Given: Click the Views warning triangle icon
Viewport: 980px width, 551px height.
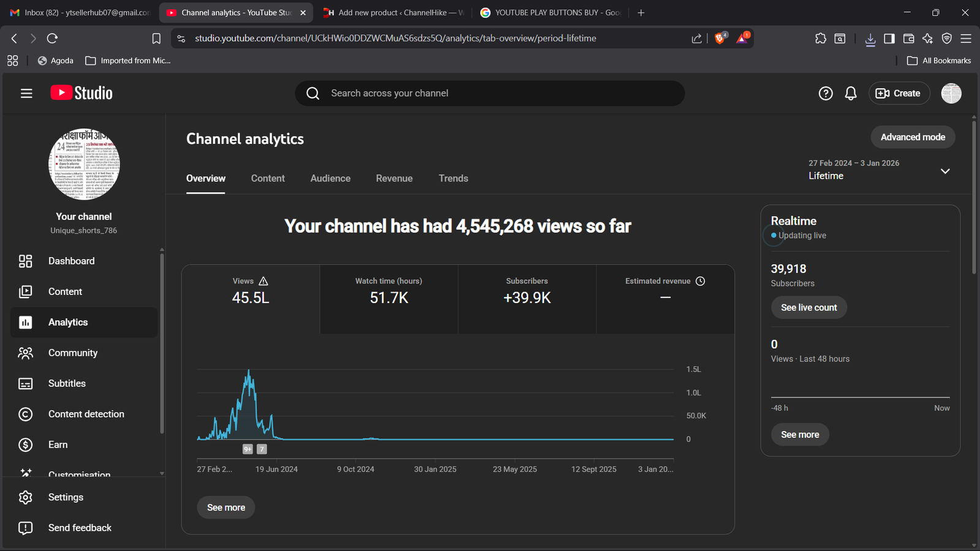Looking at the screenshot, I should coord(263,281).
